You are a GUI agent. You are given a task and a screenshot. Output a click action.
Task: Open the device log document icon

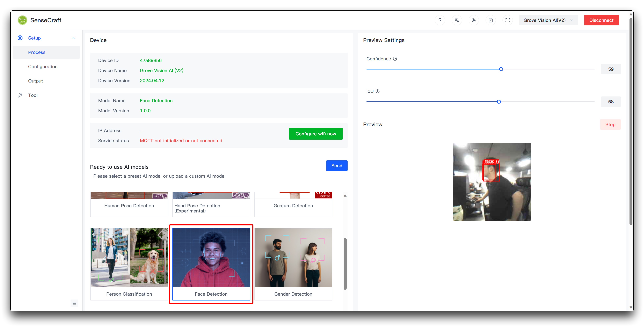point(491,20)
